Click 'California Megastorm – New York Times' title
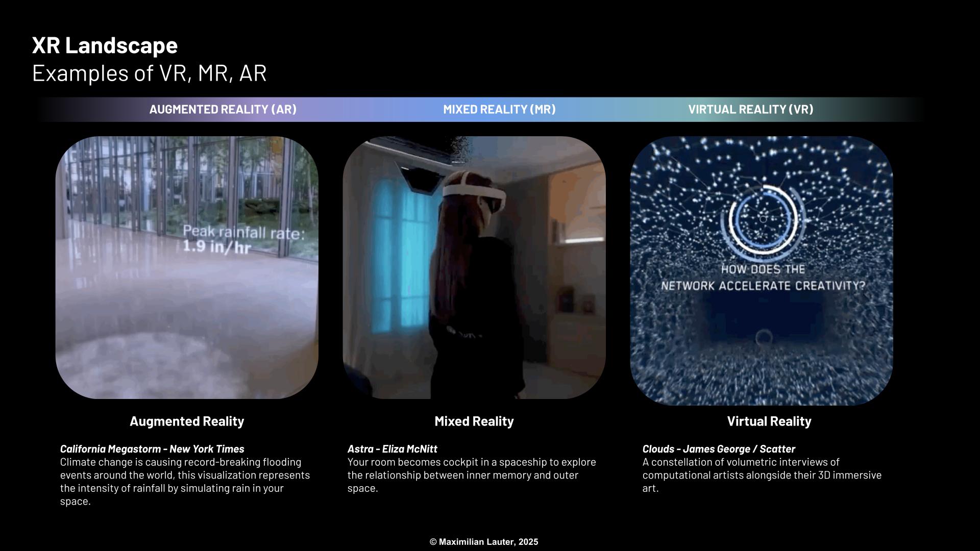The image size is (980, 551). tap(152, 449)
